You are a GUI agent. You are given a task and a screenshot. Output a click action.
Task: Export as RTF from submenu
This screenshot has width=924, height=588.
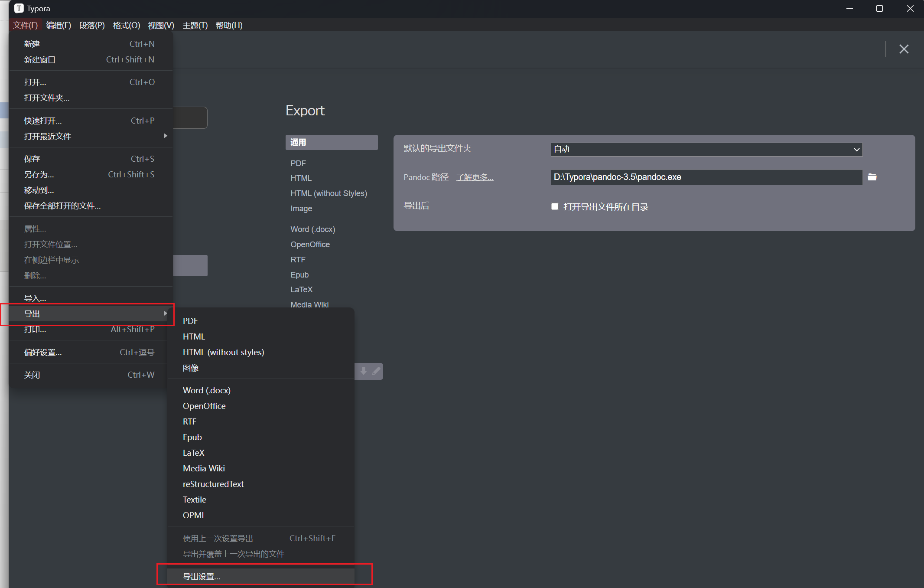pos(261,421)
